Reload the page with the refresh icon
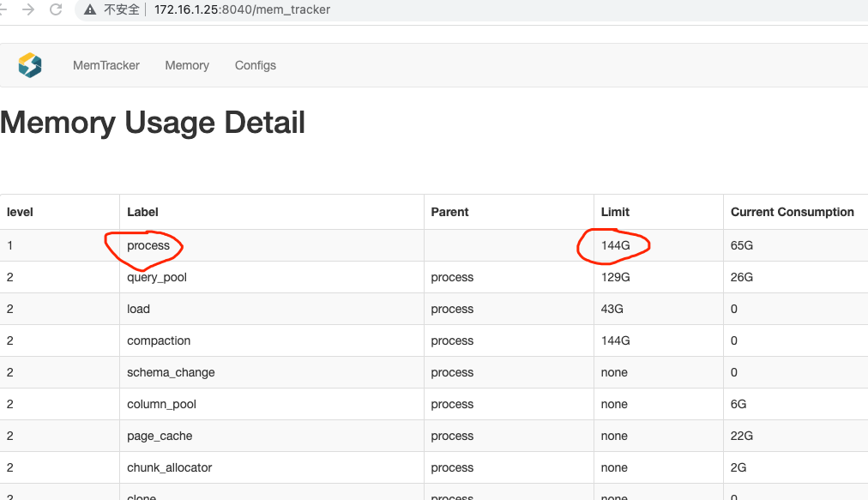 (56, 9)
